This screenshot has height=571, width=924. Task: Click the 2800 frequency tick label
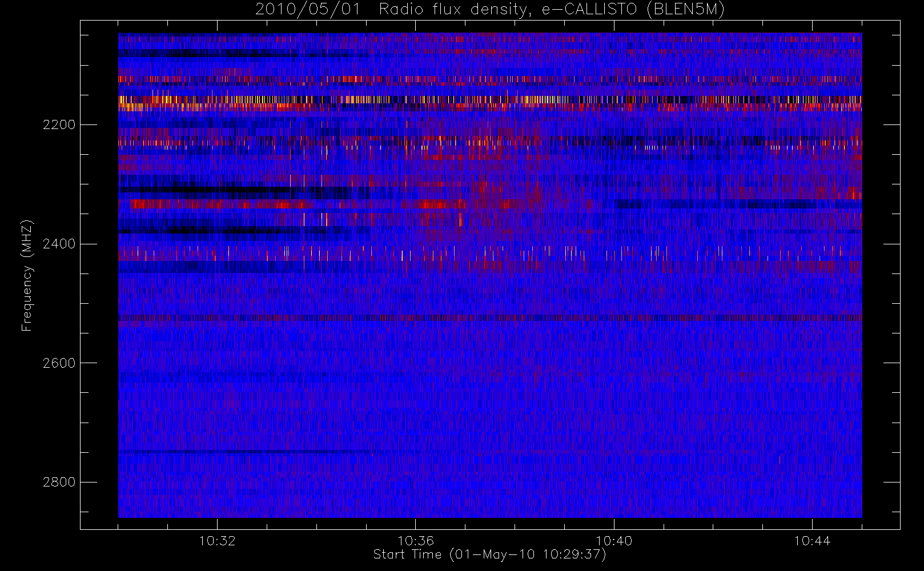click(59, 482)
